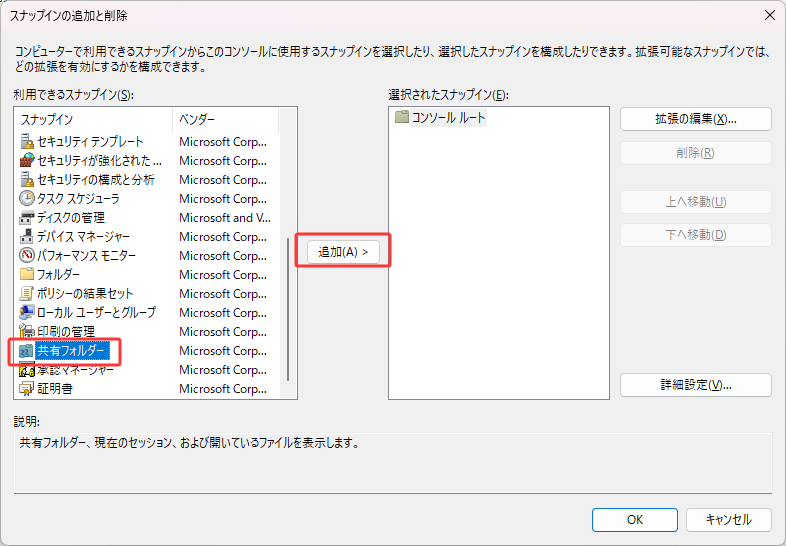Image resolution: width=786 pixels, height=546 pixels.
Task: Click the タスク スケジューラ clock icon
Action: point(27,199)
